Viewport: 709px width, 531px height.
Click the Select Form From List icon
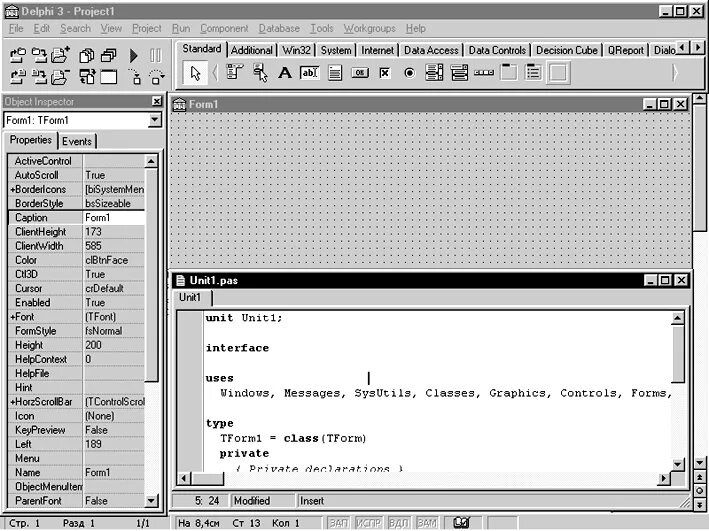coord(109,55)
